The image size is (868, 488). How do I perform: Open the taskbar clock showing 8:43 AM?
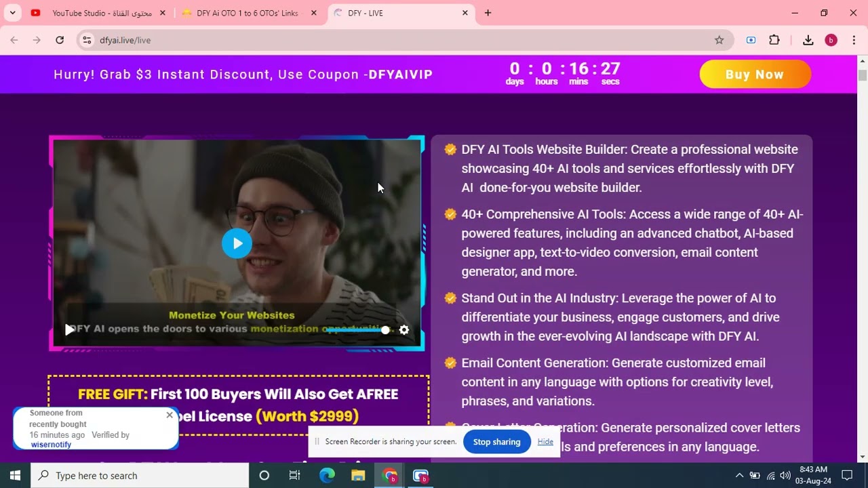pyautogui.click(x=813, y=475)
